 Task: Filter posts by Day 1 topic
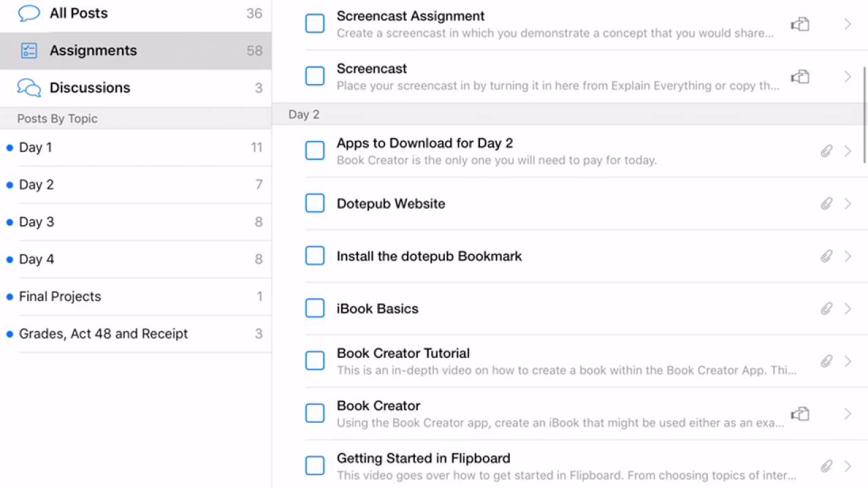[136, 147]
